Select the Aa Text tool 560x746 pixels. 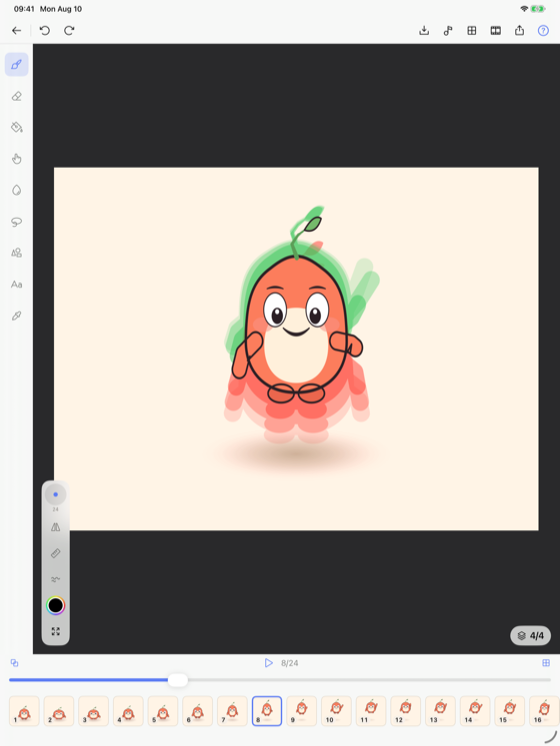click(17, 285)
